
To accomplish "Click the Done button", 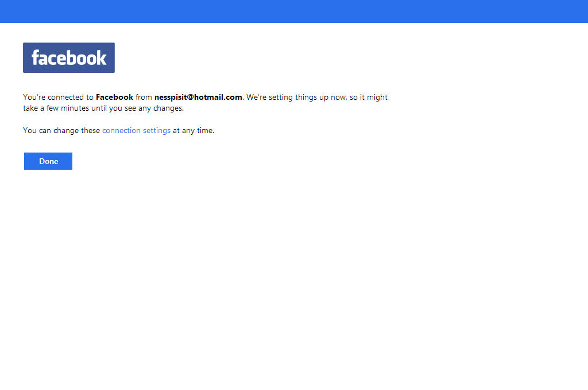I will 48,161.
